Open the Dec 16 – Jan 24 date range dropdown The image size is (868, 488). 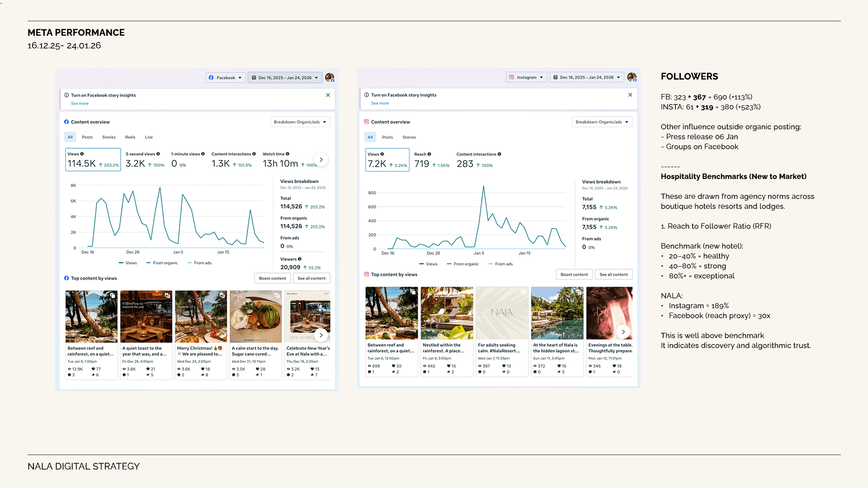[x=284, y=77]
